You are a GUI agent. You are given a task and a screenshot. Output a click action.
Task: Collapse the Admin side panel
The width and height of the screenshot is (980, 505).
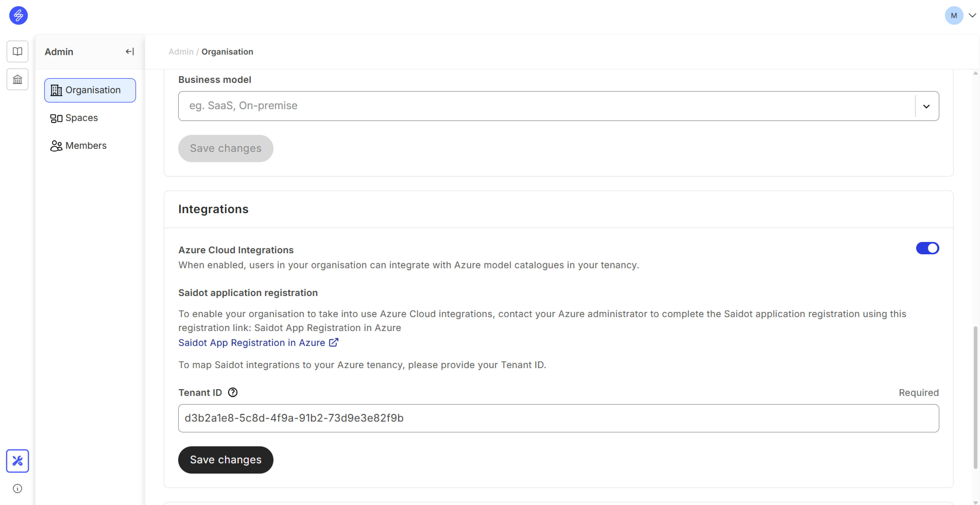(130, 52)
